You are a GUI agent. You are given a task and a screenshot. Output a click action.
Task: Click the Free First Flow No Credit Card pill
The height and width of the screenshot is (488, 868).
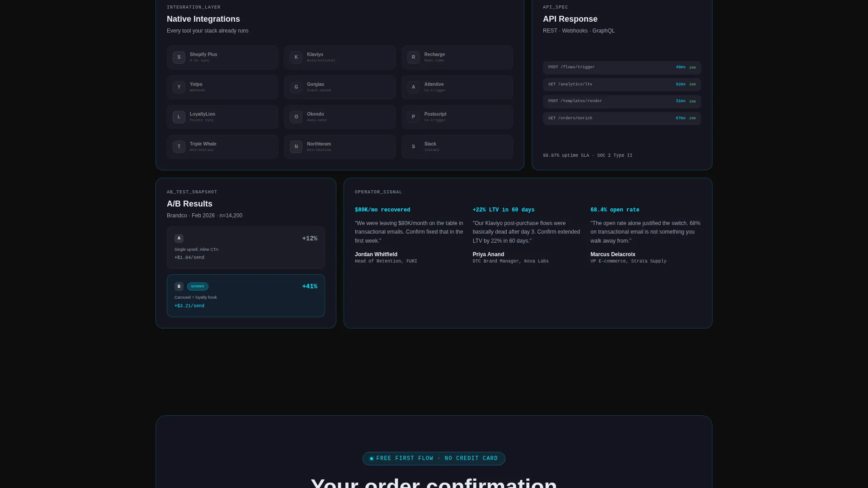coord(434,459)
